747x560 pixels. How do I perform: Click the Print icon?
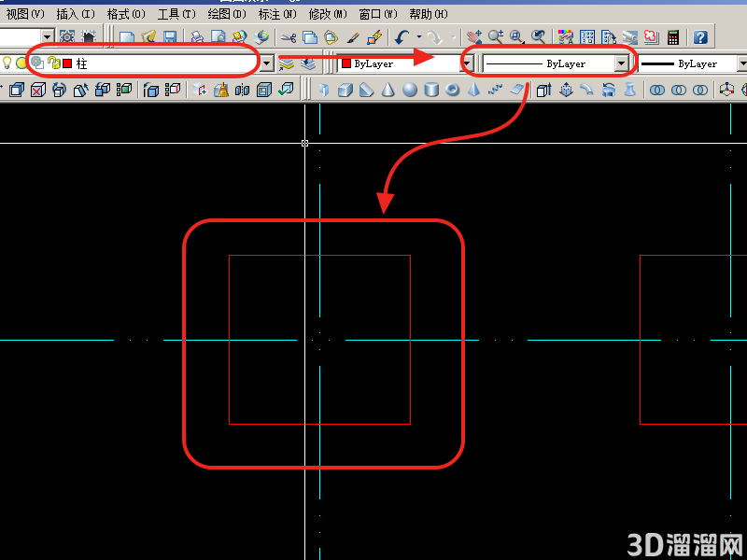pos(197,37)
